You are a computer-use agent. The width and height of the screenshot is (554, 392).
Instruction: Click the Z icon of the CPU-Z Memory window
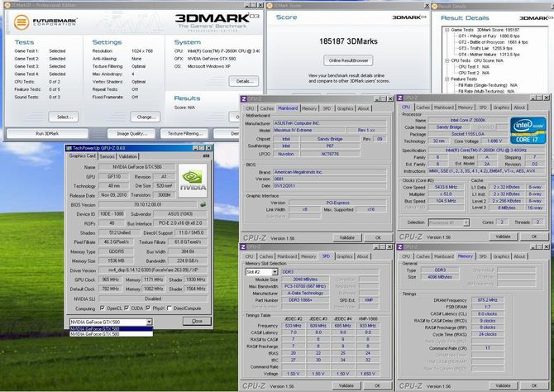400,246
